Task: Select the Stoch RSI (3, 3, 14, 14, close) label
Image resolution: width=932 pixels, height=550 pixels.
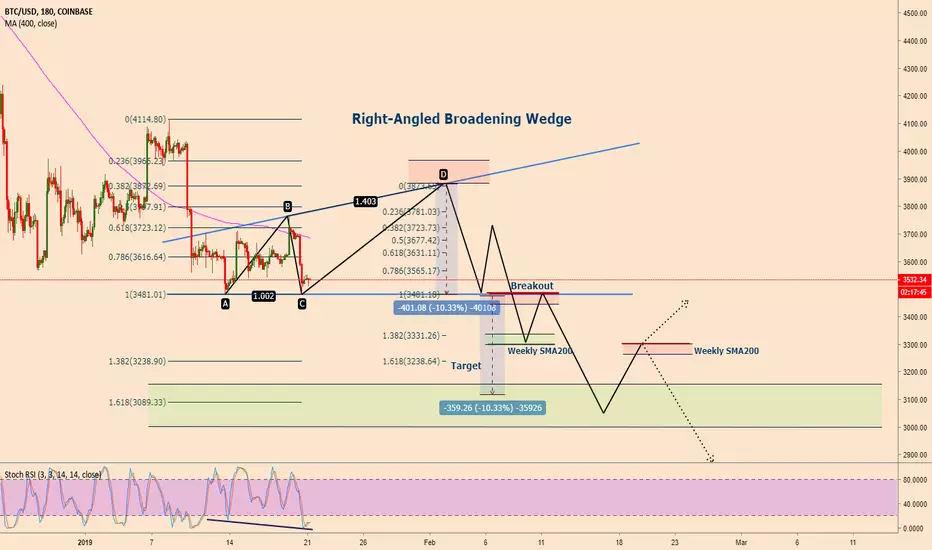Action: pyautogui.click(x=53, y=474)
